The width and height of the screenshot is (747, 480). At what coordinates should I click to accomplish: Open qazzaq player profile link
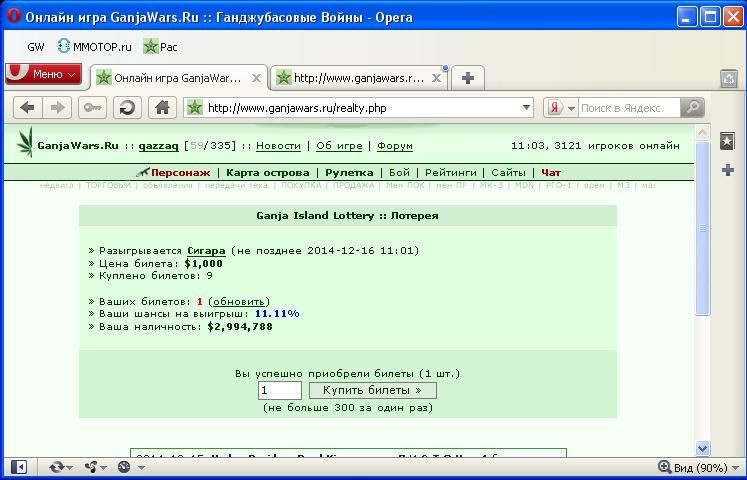pos(158,146)
